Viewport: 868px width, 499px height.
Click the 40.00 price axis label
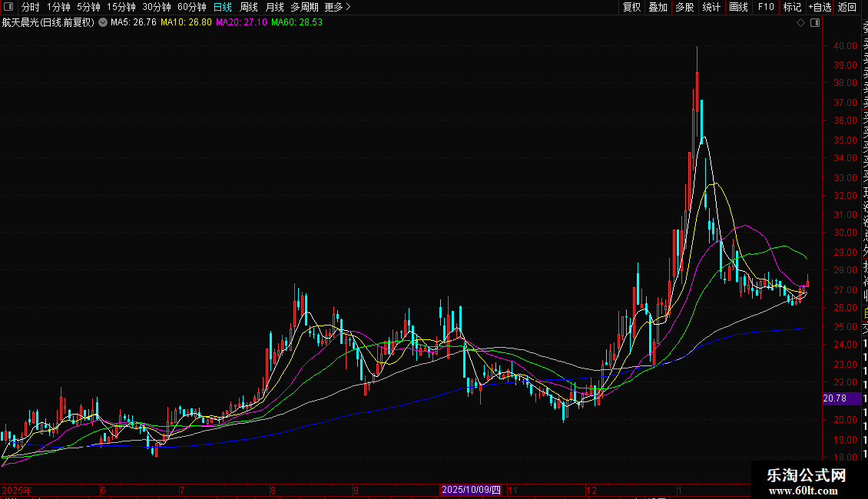coord(845,46)
